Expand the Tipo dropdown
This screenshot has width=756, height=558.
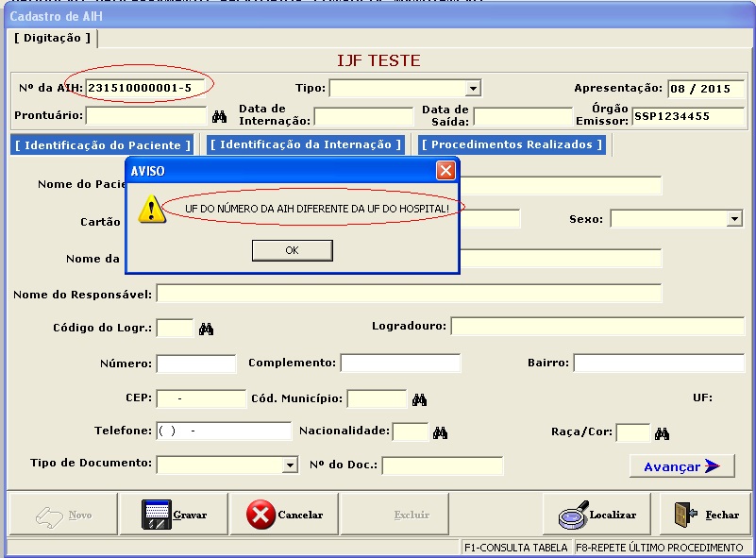(x=473, y=89)
